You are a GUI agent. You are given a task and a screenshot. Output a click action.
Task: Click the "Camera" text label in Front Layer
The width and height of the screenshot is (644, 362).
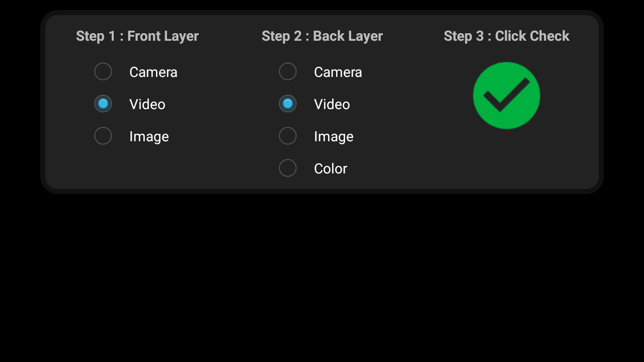pyautogui.click(x=153, y=72)
